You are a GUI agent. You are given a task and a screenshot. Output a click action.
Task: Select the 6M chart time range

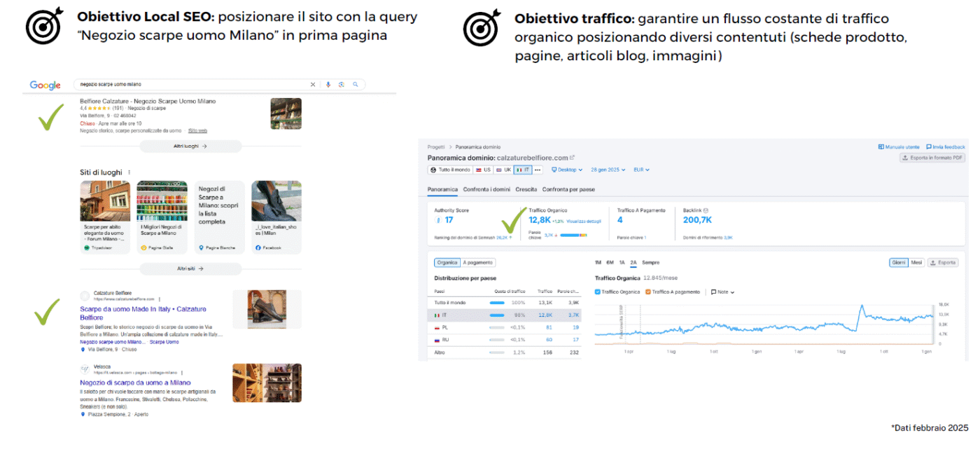(x=610, y=263)
